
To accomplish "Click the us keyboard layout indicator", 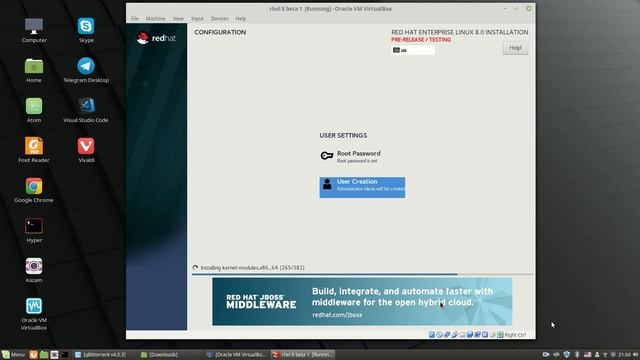I will [x=413, y=50].
